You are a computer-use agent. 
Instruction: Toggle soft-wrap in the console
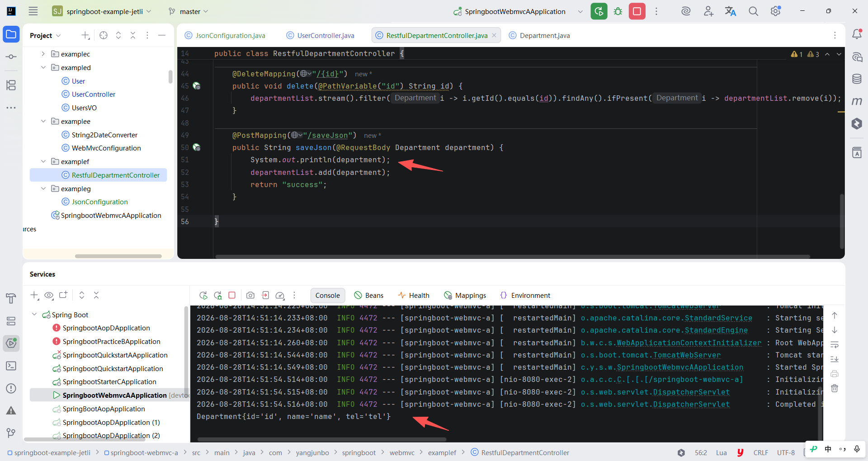click(835, 345)
